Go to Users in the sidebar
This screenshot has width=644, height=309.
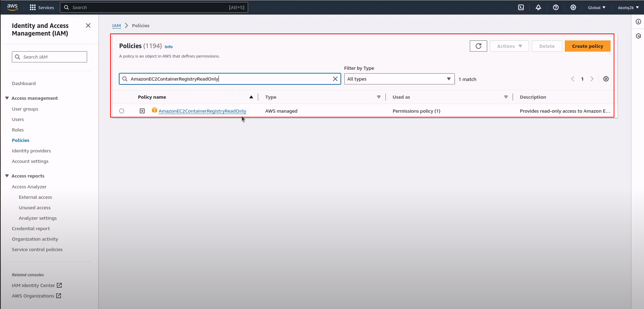point(18,119)
